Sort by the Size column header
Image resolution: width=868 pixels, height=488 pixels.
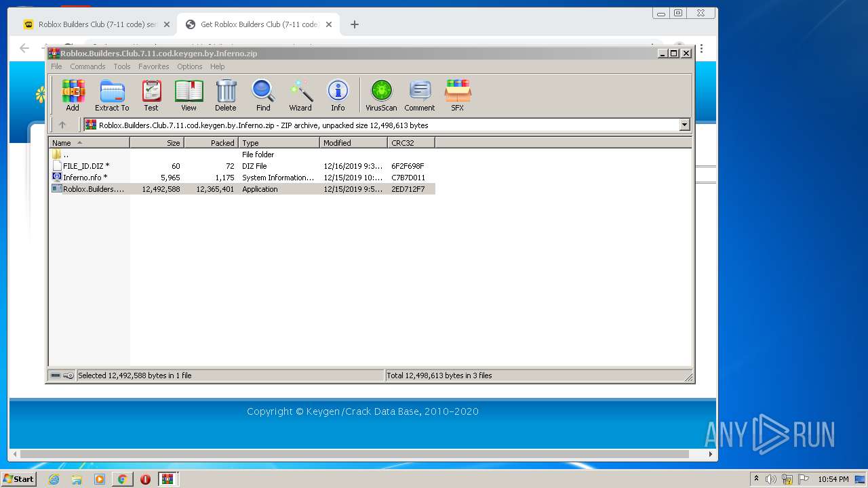[157, 143]
